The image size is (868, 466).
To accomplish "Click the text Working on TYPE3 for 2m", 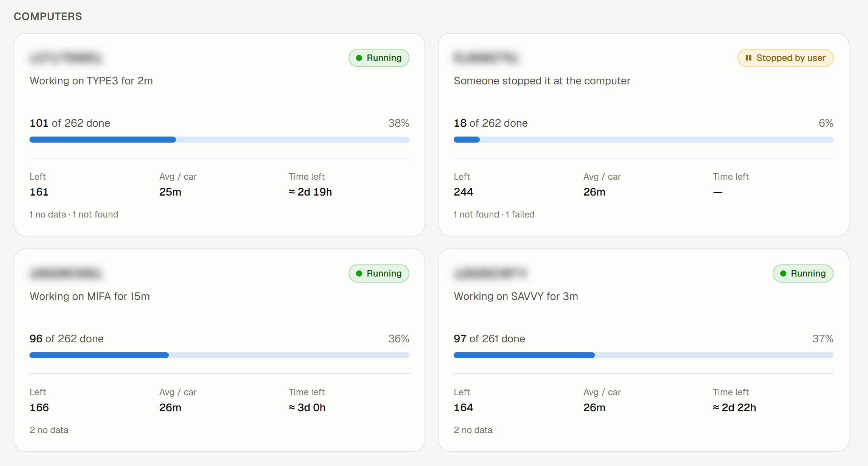I will pyautogui.click(x=91, y=81).
